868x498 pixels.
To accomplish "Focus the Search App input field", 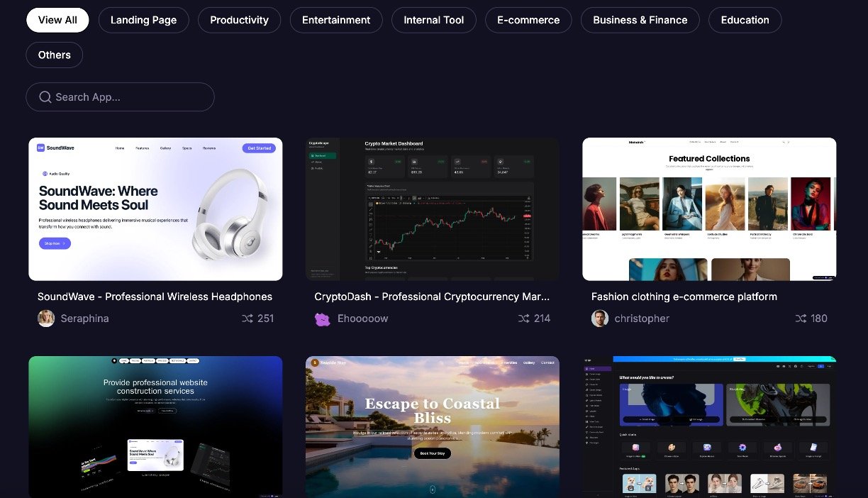I will (128, 97).
